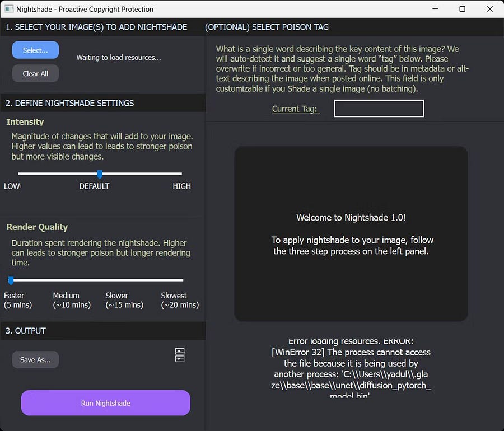
Task: Close the Nightshade window
Action: pos(489,9)
